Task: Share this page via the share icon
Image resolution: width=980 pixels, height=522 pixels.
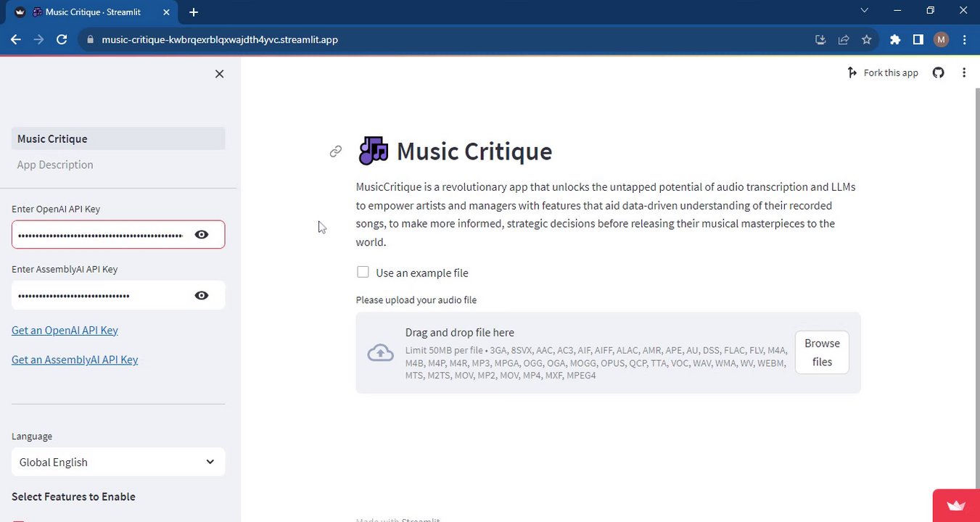Action: [x=844, y=40]
